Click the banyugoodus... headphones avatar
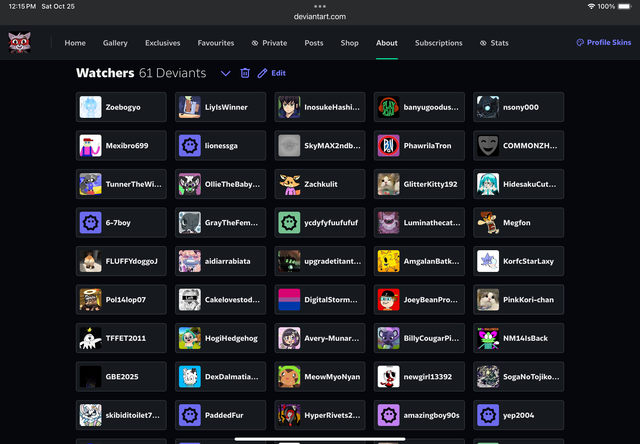Image resolution: width=640 pixels, height=444 pixels. [x=389, y=107]
